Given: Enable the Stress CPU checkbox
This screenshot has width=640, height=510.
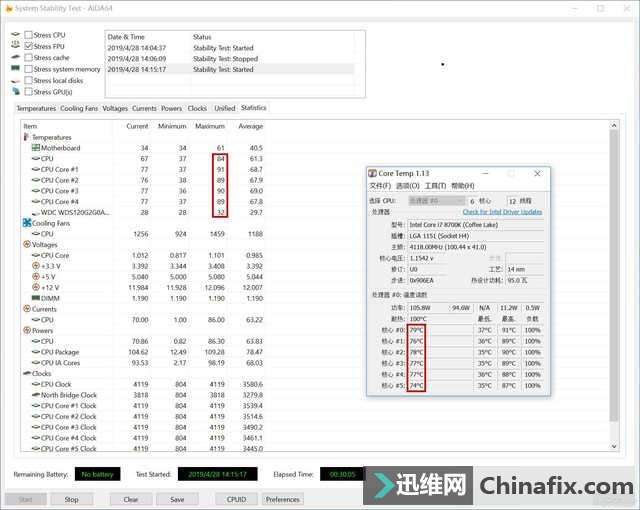Looking at the screenshot, I should pyautogui.click(x=29, y=35).
